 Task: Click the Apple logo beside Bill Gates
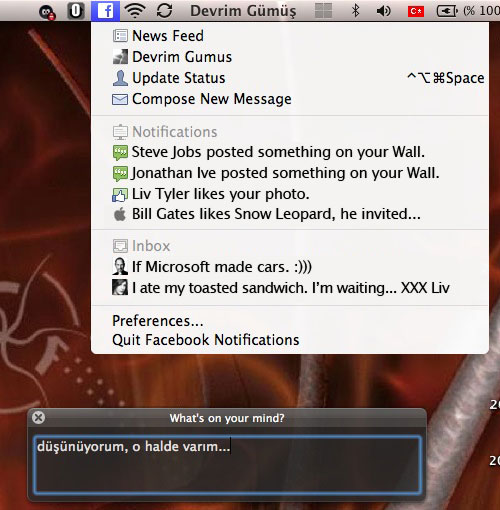(x=120, y=214)
